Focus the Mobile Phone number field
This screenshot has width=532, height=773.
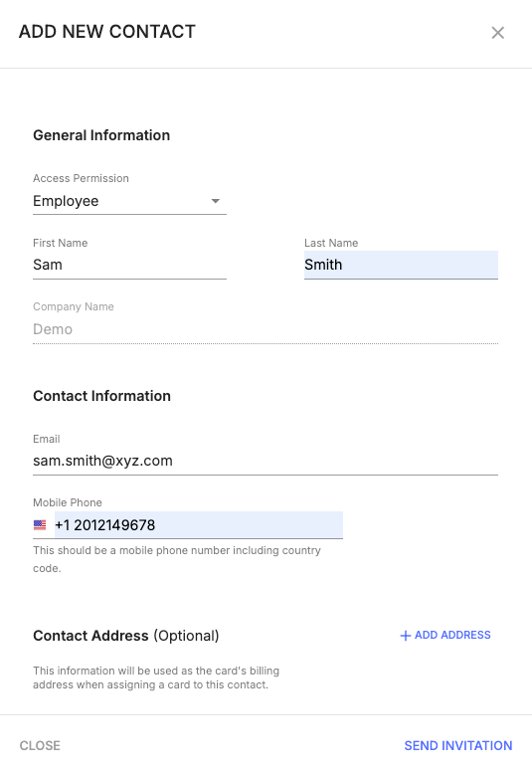199,525
